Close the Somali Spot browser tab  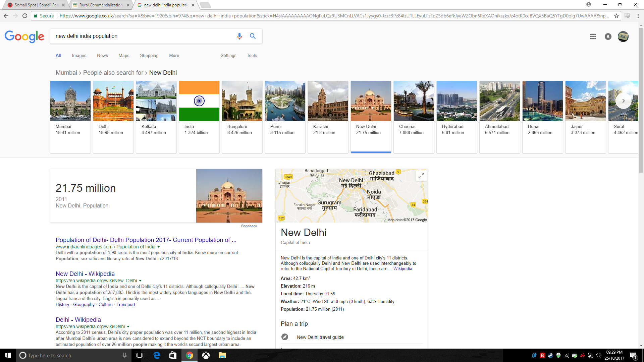coord(63,5)
